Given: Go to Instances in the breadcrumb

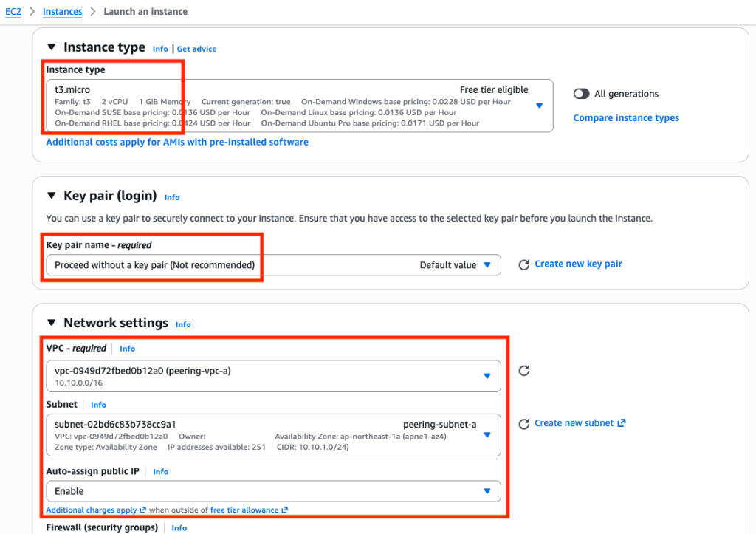Looking at the screenshot, I should coord(62,12).
